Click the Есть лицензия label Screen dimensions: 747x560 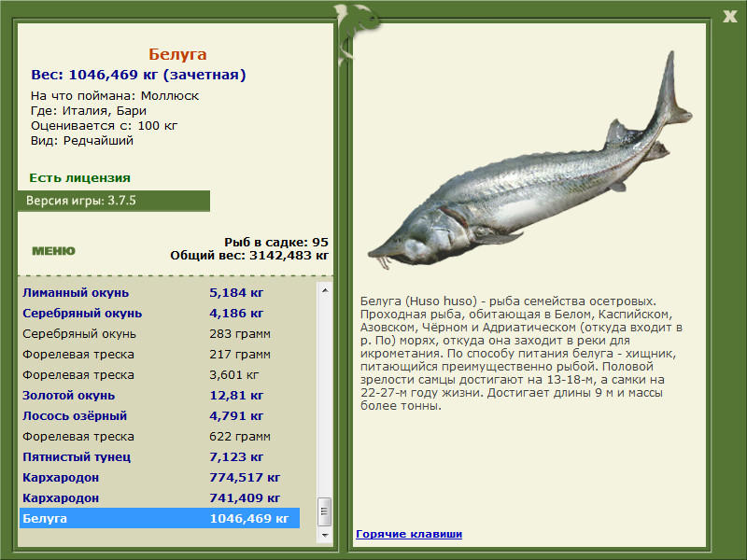pyautogui.click(x=79, y=178)
